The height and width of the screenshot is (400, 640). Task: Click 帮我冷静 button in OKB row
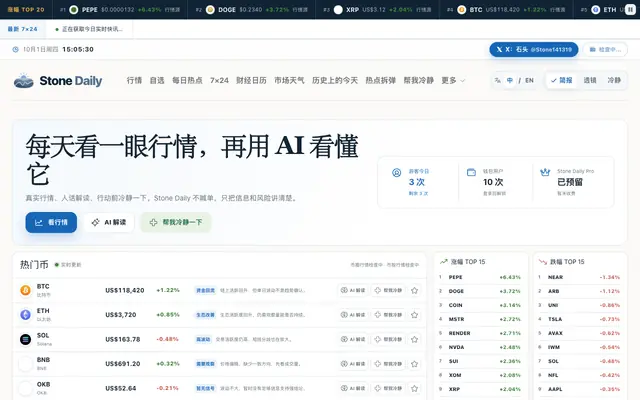[388, 388]
